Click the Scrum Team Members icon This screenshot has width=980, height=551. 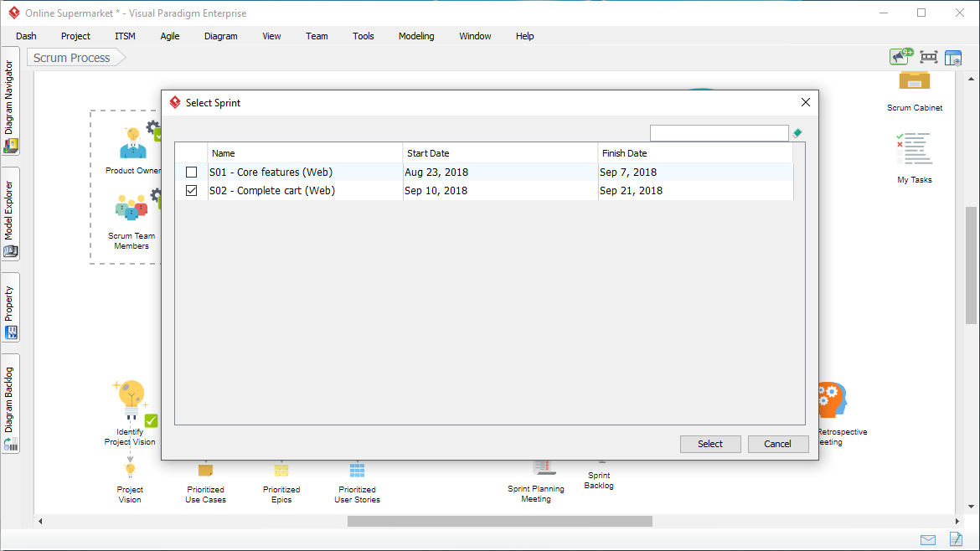point(132,208)
